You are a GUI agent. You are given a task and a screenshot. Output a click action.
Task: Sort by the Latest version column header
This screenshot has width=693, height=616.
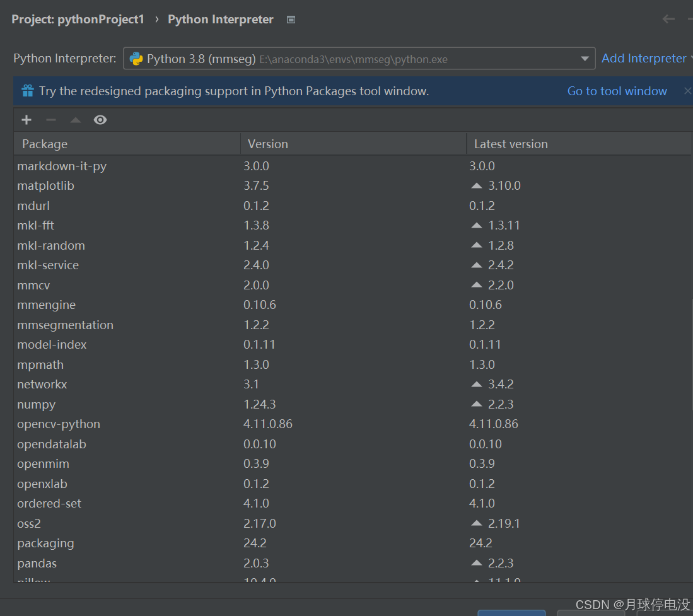pyautogui.click(x=579, y=144)
